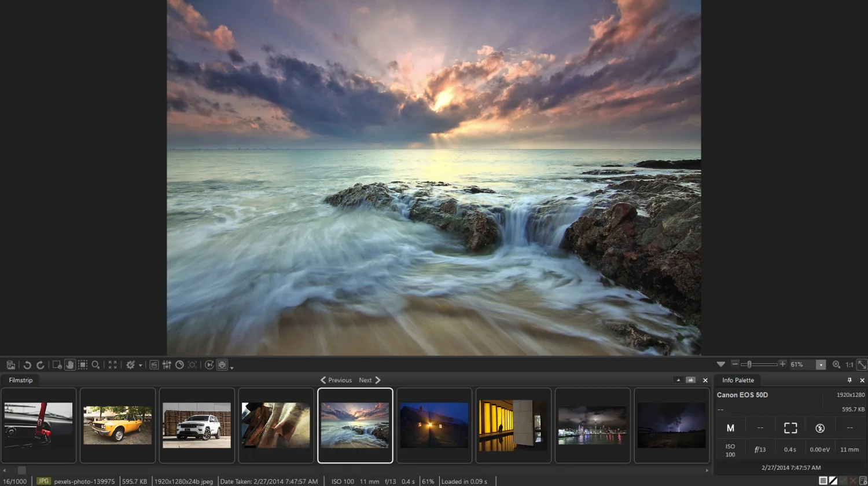Select the Hand pan tool

[x=70, y=365]
